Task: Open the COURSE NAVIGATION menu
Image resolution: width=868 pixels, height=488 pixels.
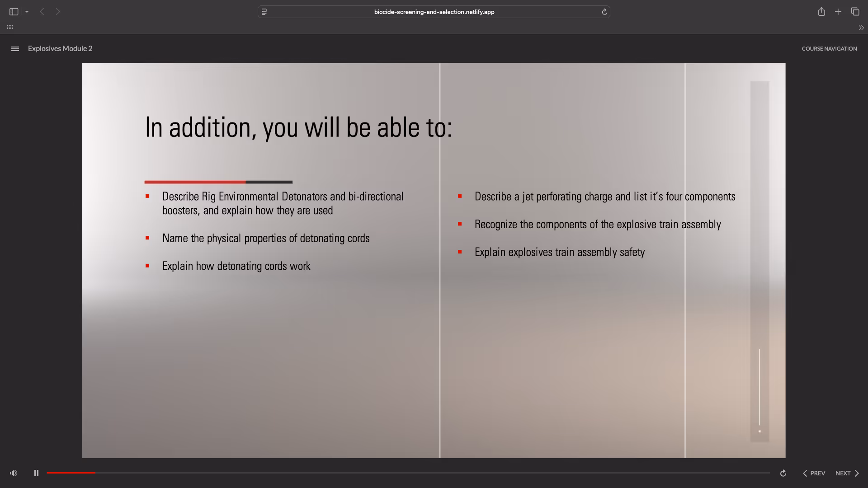Action: (829, 49)
